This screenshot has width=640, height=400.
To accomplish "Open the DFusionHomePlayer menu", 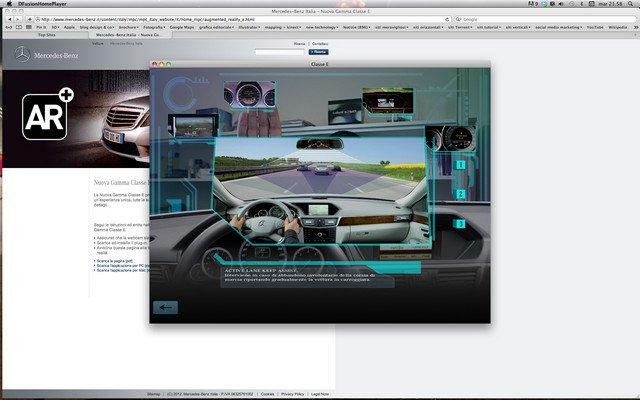I will (40, 4).
